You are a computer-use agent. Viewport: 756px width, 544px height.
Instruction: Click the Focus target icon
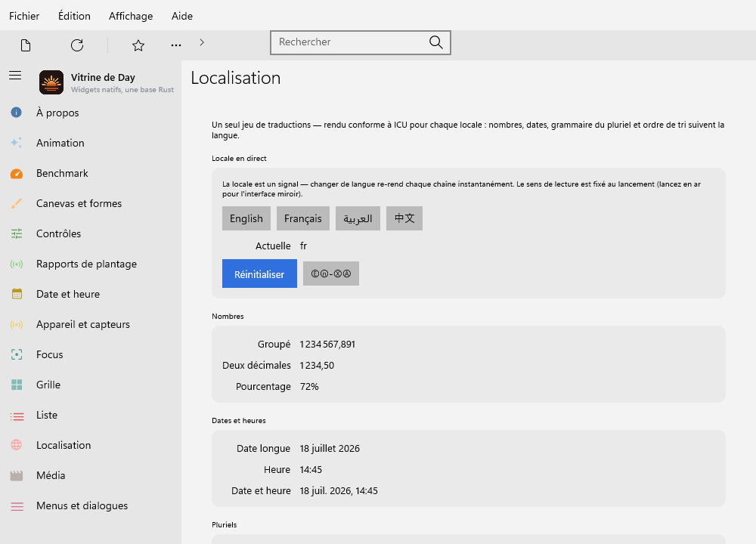(x=17, y=354)
